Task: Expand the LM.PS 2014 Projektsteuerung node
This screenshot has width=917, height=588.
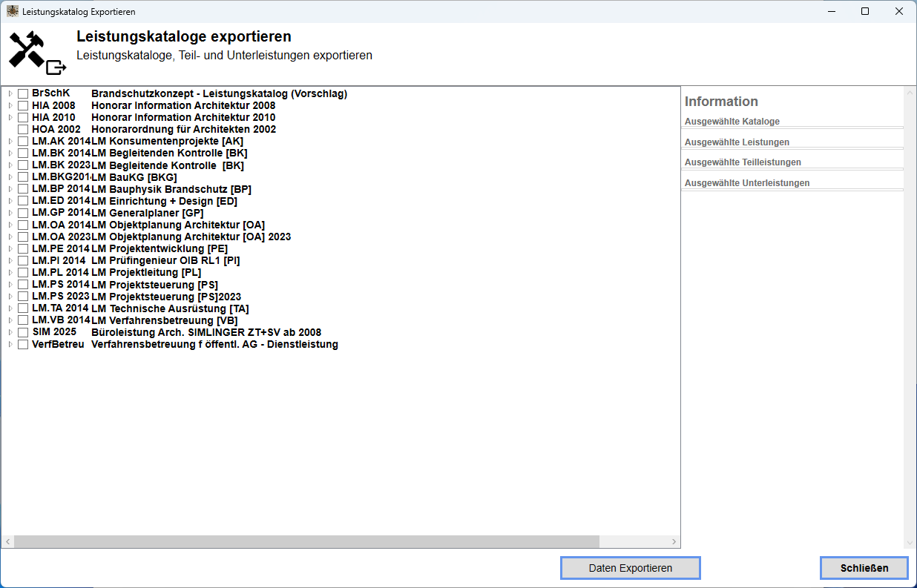Action: 10,285
